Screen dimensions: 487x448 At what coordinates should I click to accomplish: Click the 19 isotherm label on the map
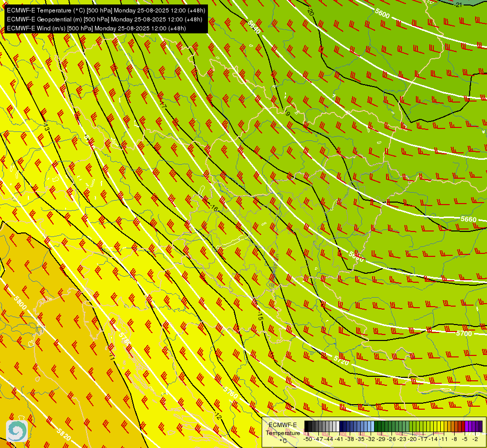click(x=287, y=113)
